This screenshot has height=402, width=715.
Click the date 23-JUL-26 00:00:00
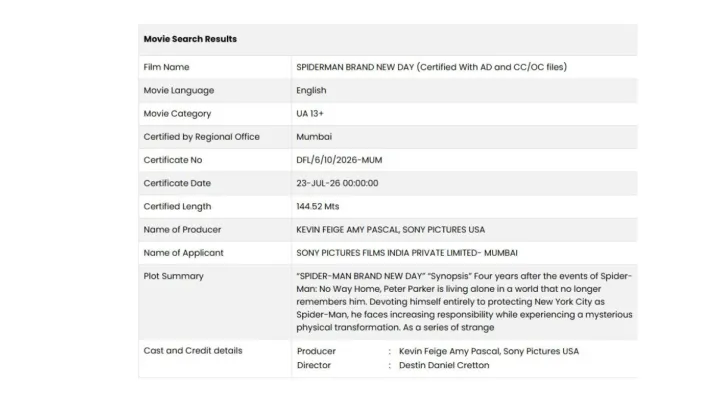[337, 183]
